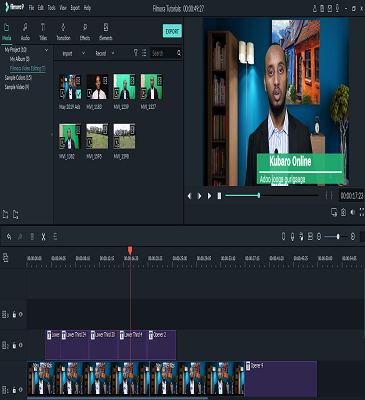365x400 pixels.
Task: Click the red timeline playhead marker
Action: click(130, 250)
